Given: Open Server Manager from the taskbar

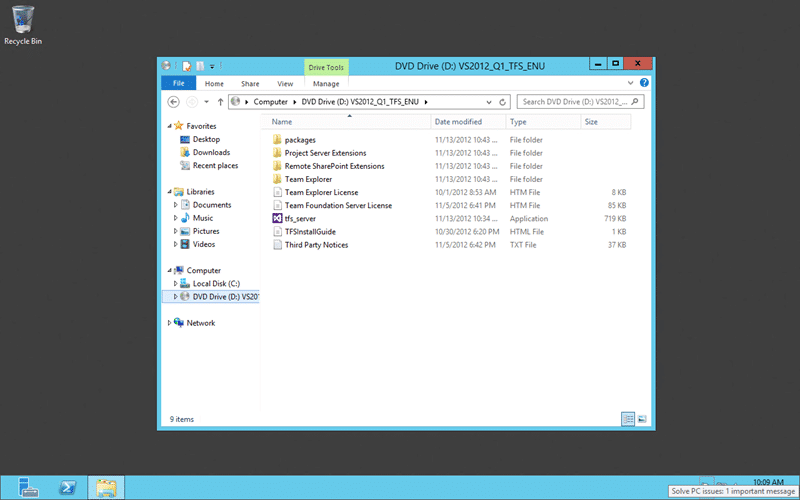Looking at the screenshot, I should [x=28, y=487].
